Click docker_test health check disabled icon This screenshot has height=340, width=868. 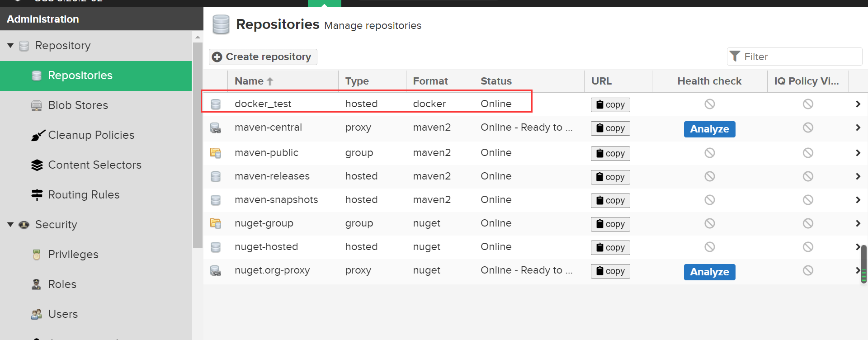click(709, 104)
